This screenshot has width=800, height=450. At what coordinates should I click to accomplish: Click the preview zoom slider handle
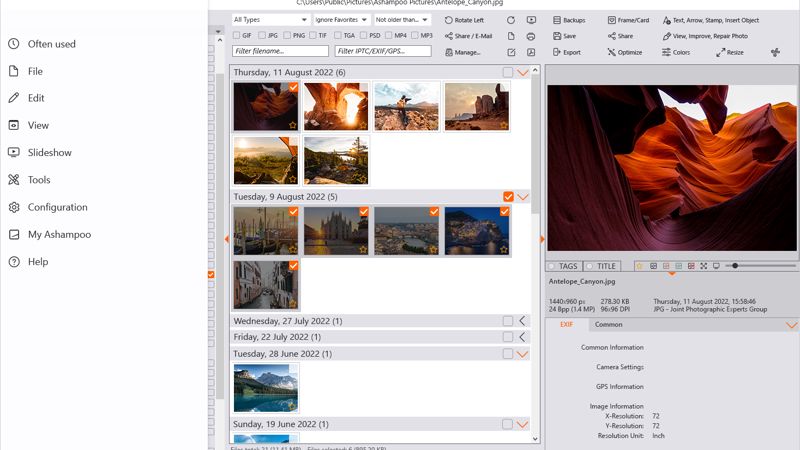pos(735,266)
